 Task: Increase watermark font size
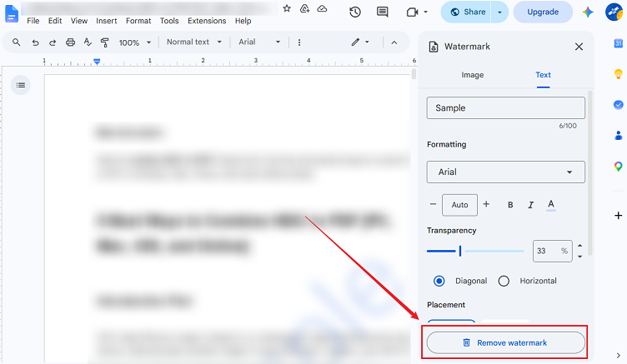(486, 204)
